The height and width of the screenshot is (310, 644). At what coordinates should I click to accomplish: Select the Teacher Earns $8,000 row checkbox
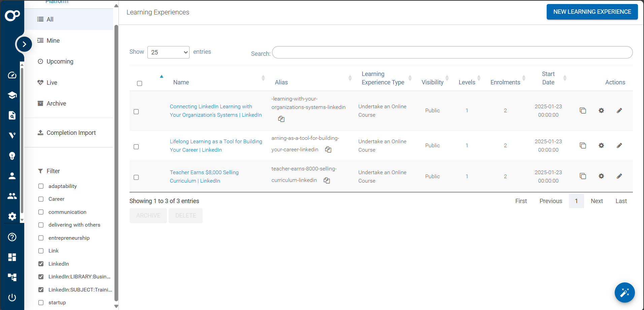pos(136,177)
